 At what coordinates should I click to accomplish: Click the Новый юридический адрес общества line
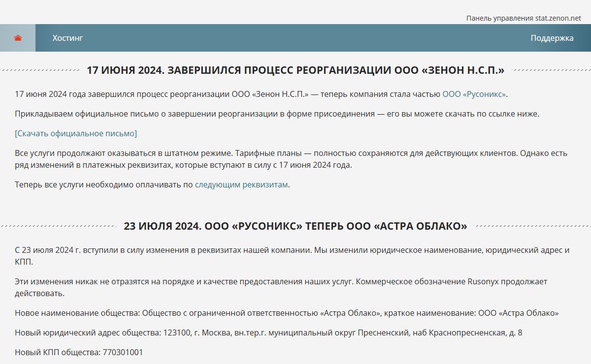pyautogui.click(x=268, y=333)
